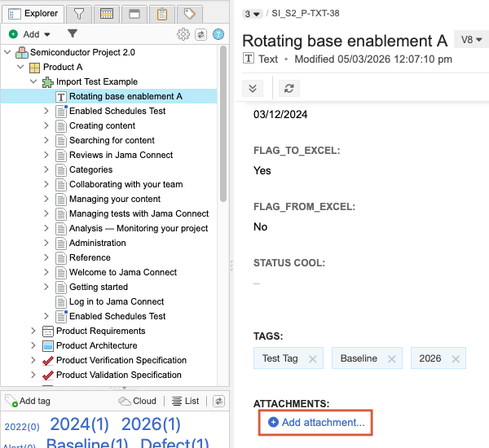Image resolution: width=489 pixels, height=448 pixels.
Task: Remove the Test Tag tag
Action: coord(312,359)
